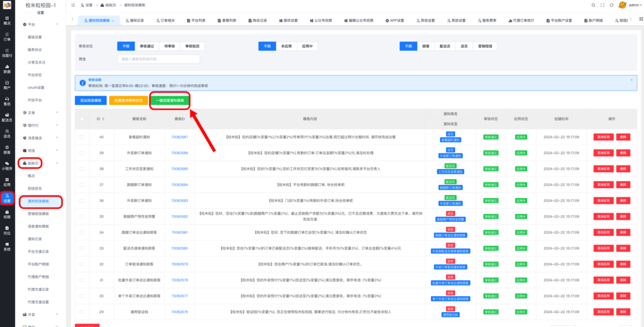This screenshot has width=644, height=327.
Task: Open template ID link 70082687
Action: 179,137
